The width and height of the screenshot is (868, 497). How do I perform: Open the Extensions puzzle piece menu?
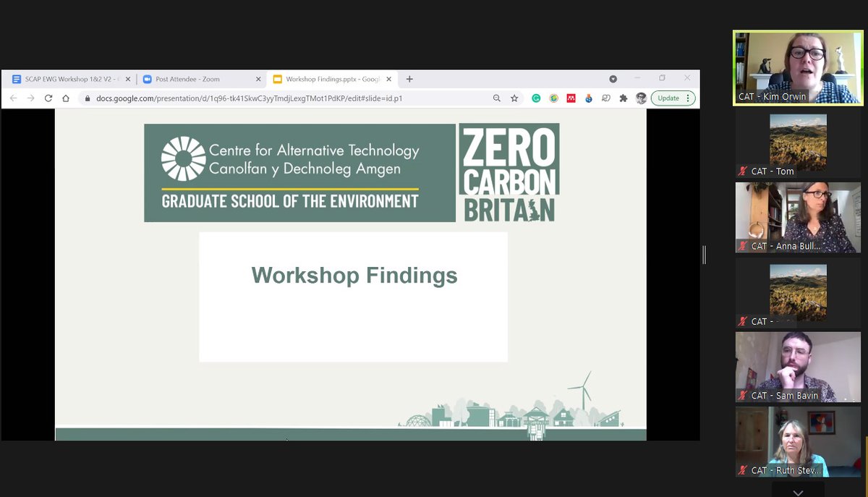point(623,98)
